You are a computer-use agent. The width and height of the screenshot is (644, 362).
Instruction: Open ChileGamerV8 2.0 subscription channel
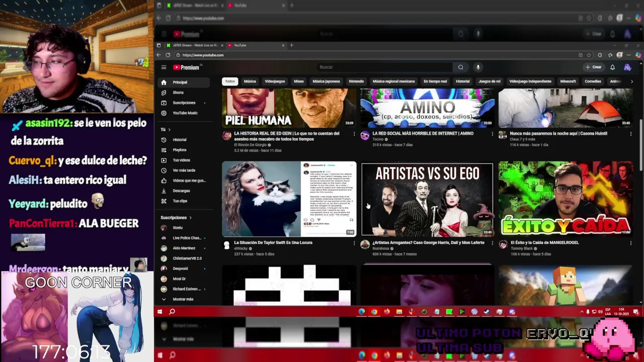tap(183, 258)
